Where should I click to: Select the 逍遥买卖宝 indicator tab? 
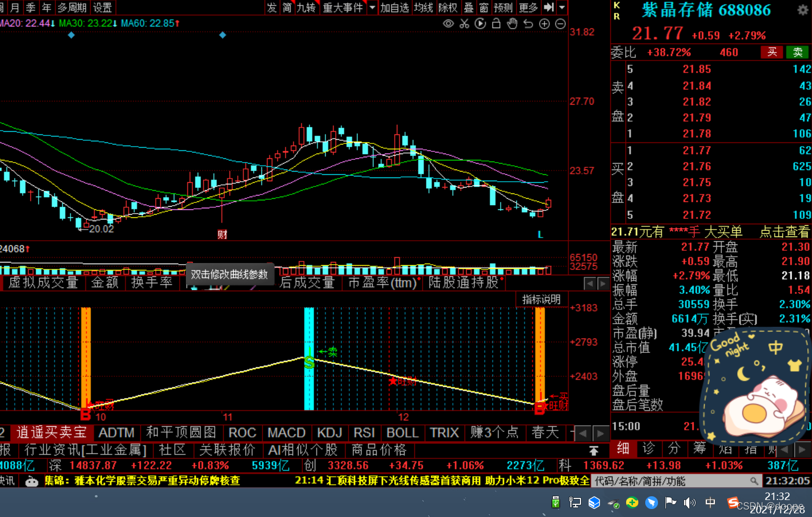pyautogui.click(x=52, y=433)
